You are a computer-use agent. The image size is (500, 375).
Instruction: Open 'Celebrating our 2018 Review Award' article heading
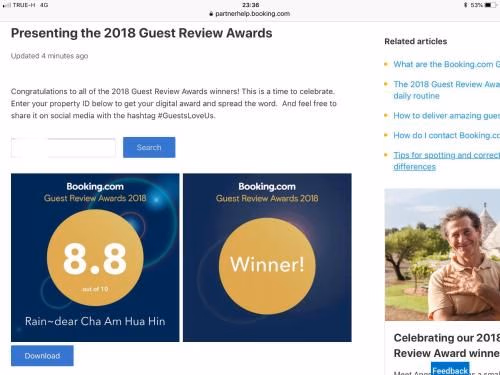coord(447,345)
